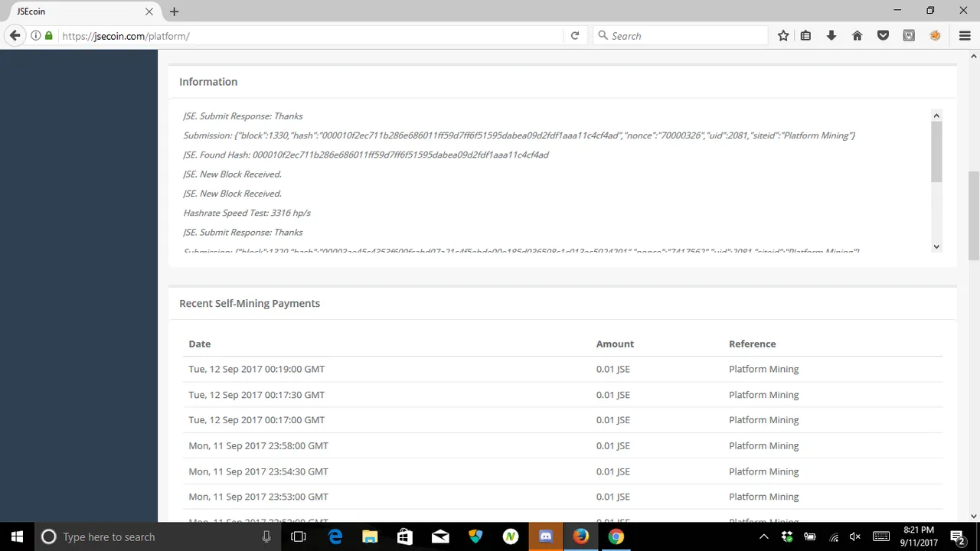Viewport: 980px width, 551px height.
Task: Click the Reference column header
Action: pos(752,344)
